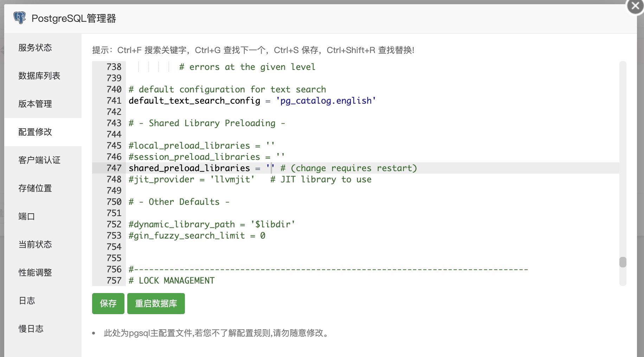Open the 服务状态 tab
The image size is (644, 357).
[43, 48]
